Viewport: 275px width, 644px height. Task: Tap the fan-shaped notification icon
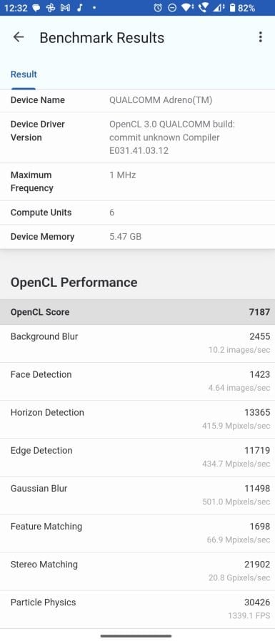(x=51, y=8)
